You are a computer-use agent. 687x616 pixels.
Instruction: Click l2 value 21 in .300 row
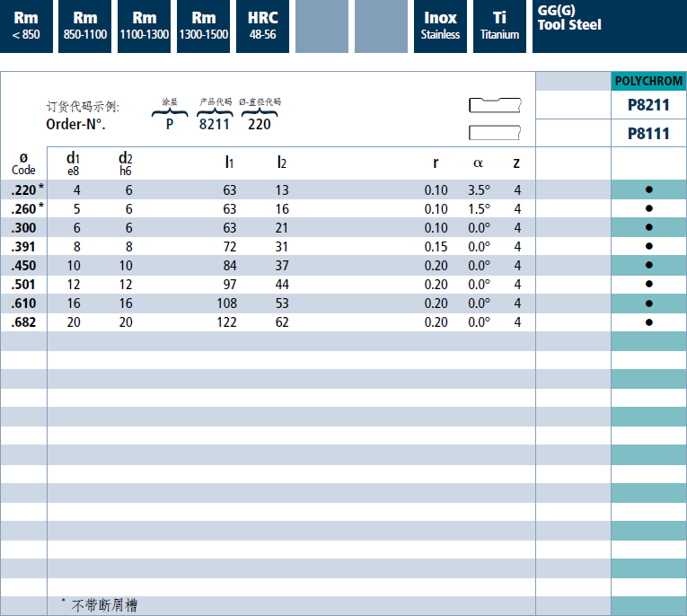282,228
